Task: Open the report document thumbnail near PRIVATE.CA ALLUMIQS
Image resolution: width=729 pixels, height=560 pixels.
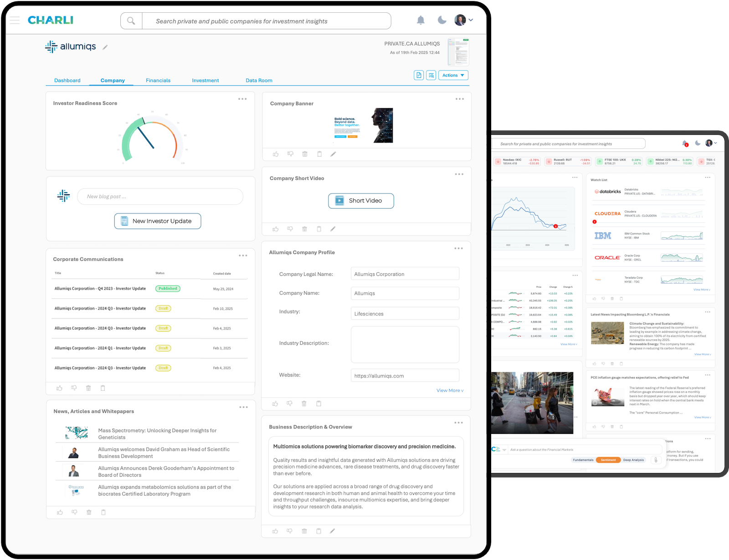Action: pos(458,52)
